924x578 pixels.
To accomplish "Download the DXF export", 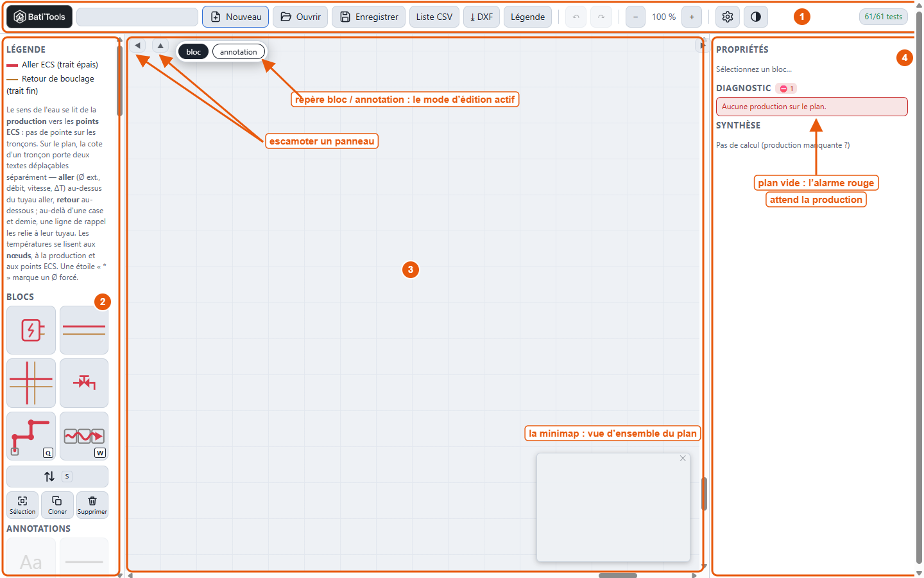I will point(481,17).
